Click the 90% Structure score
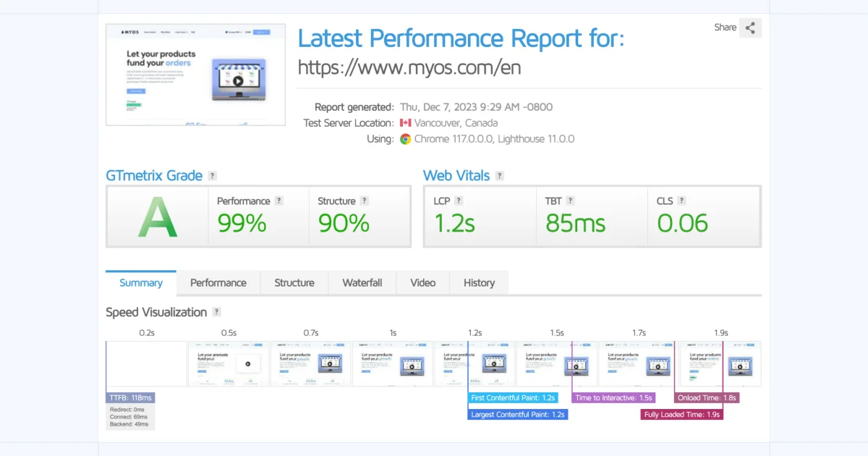868x456 pixels. click(x=344, y=223)
